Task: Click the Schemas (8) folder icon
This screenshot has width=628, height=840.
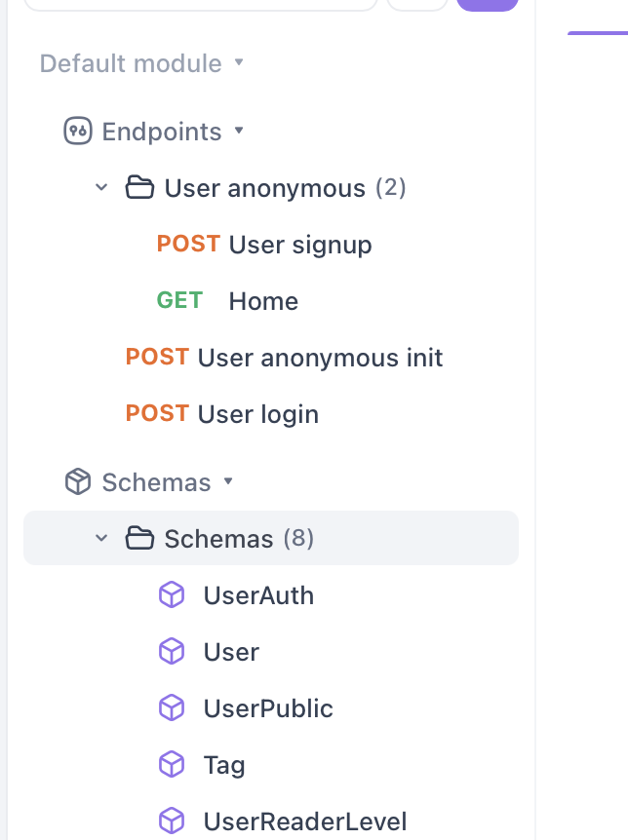Action: point(139,538)
